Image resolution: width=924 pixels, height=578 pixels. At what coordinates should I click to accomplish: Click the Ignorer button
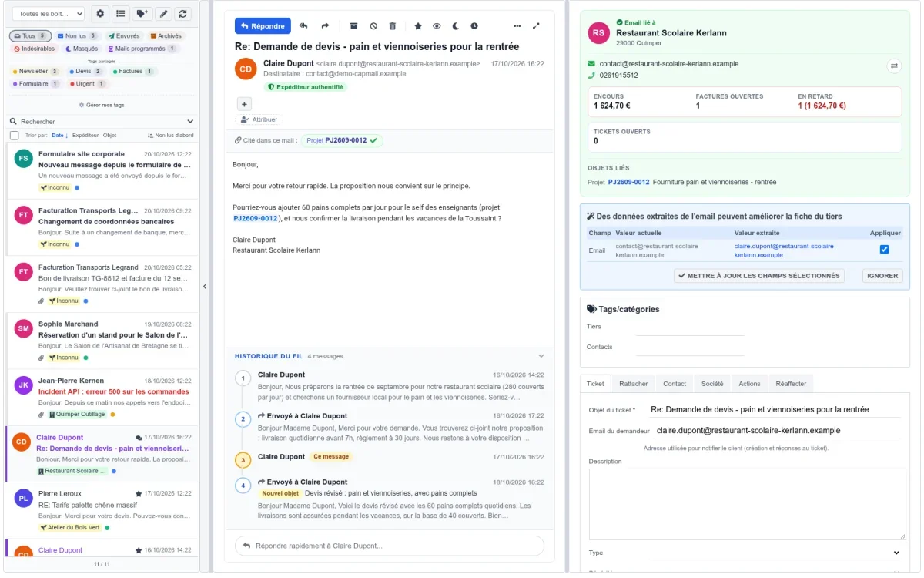(x=882, y=276)
